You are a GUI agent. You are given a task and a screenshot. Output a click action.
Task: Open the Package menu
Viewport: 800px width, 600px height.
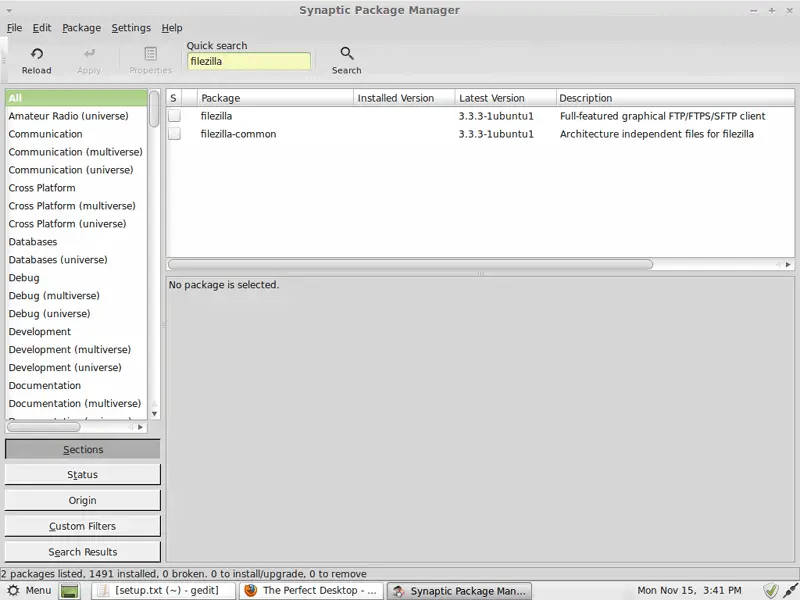pos(81,28)
